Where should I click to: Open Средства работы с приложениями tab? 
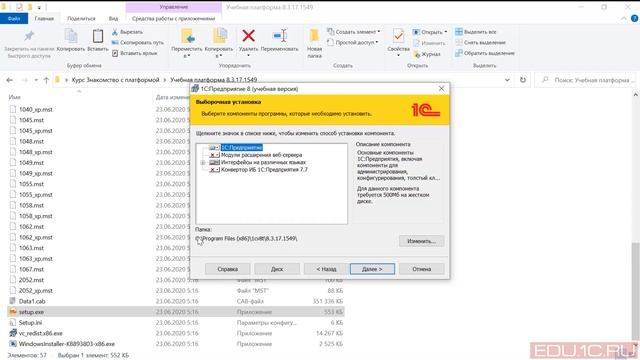pyautogui.click(x=173, y=18)
